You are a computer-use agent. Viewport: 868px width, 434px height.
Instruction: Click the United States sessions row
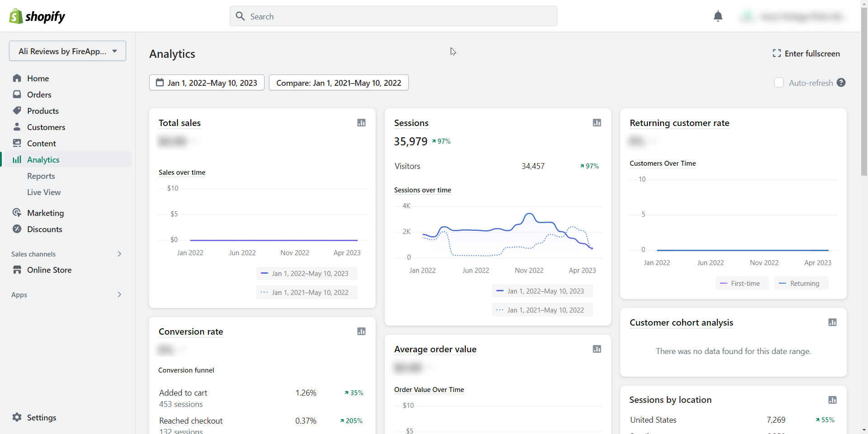pyautogui.click(x=732, y=420)
